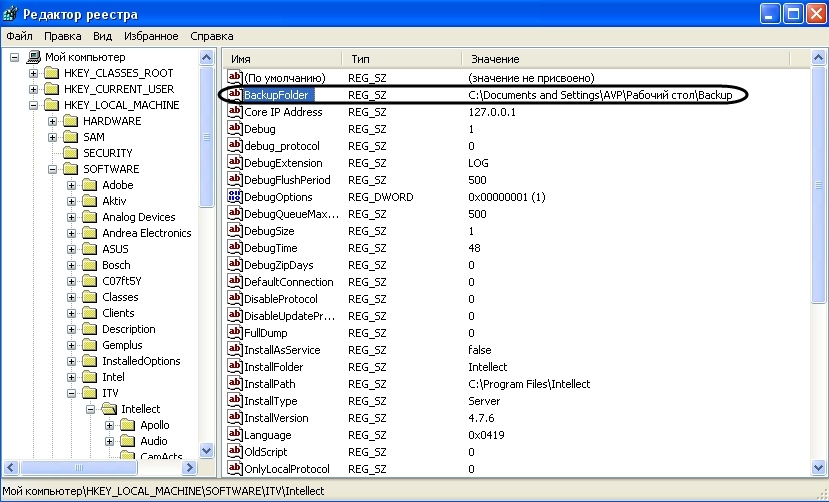Click the Значение column header
This screenshot has width=829, height=502.
(600, 59)
